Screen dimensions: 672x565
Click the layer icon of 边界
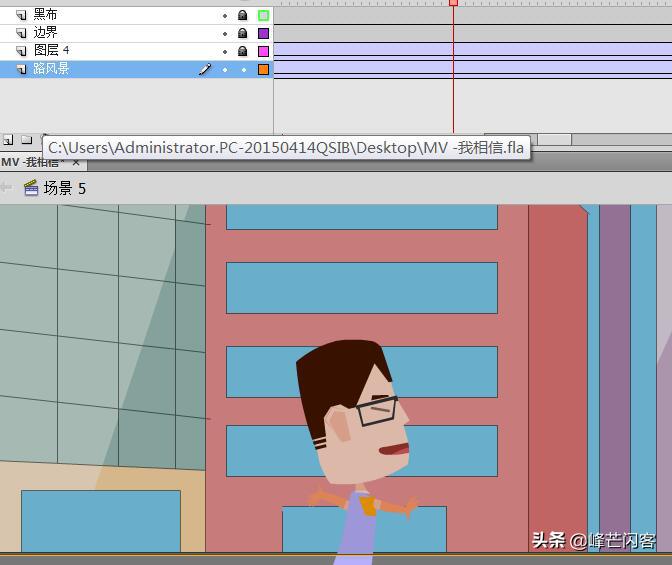click(x=21, y=33)
